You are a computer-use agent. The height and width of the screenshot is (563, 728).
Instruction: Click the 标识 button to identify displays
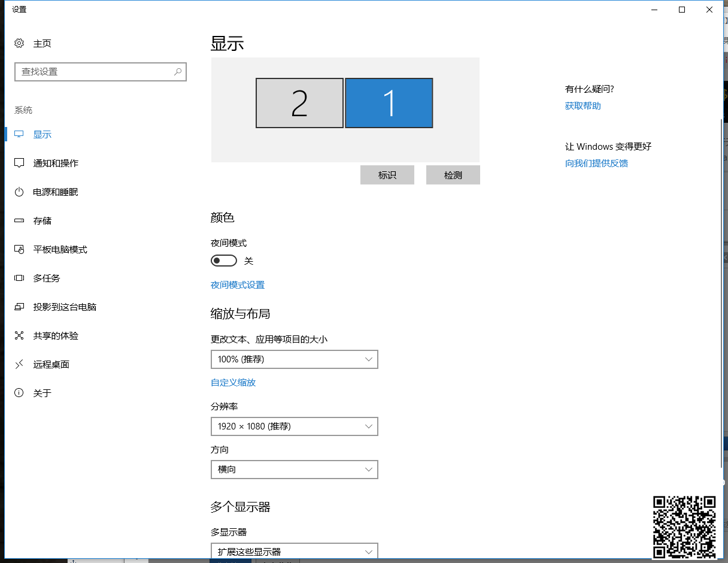click(387, 174)
